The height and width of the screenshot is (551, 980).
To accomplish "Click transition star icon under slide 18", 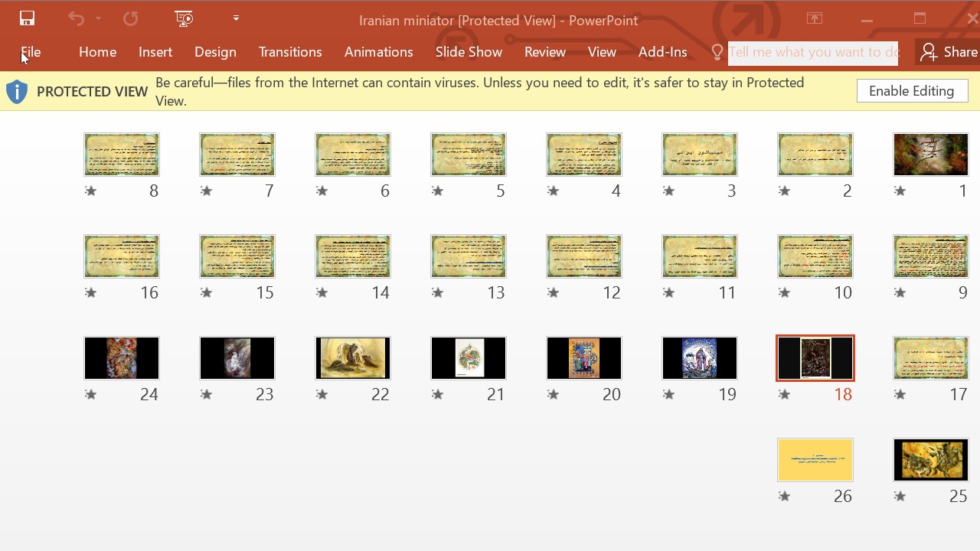I will [784, 394].
